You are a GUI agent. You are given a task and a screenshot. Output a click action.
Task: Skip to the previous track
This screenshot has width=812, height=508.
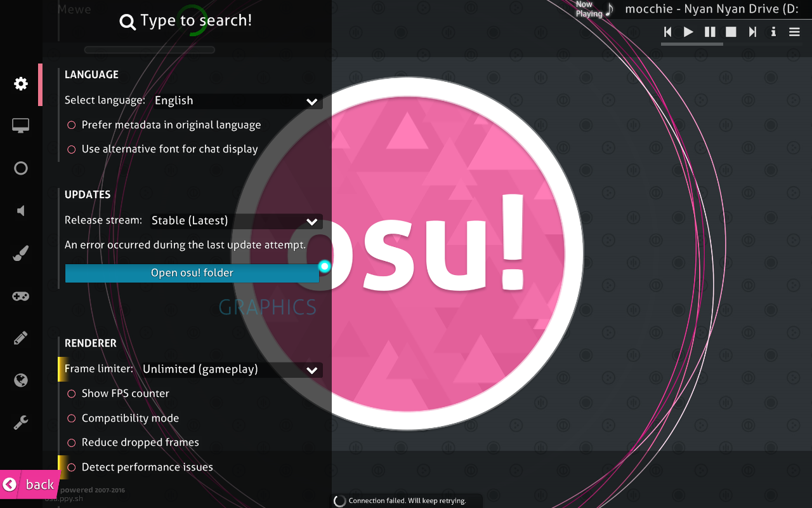(x=667, y=32)
